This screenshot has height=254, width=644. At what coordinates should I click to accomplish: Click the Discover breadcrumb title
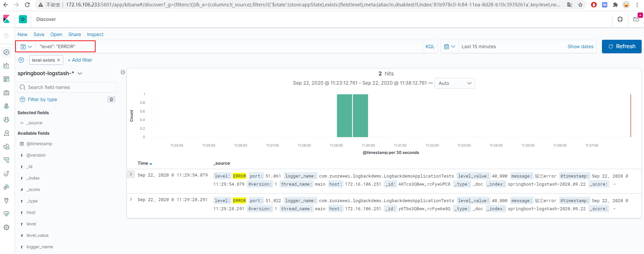46,19
